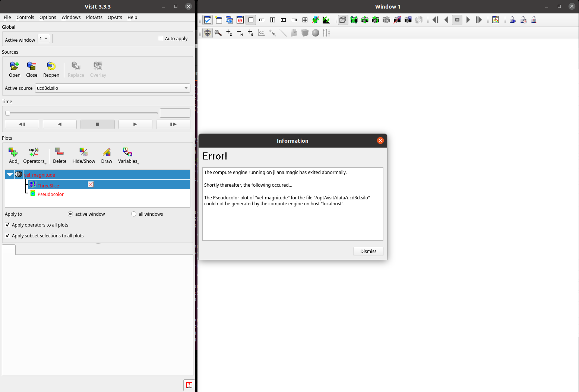The width and height of the screenshot is (579, 392).
Task: Open the OpAtts menu
Action: (115, 17)
